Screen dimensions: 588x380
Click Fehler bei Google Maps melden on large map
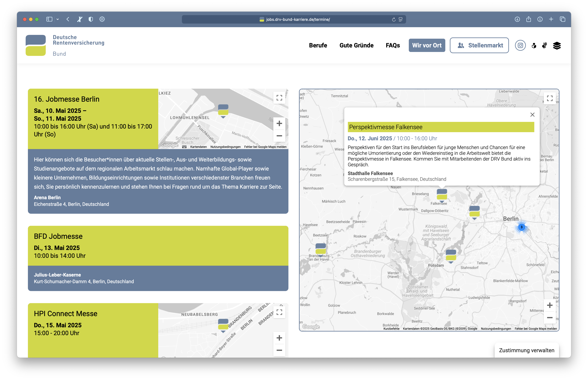(x=536, y=329)
